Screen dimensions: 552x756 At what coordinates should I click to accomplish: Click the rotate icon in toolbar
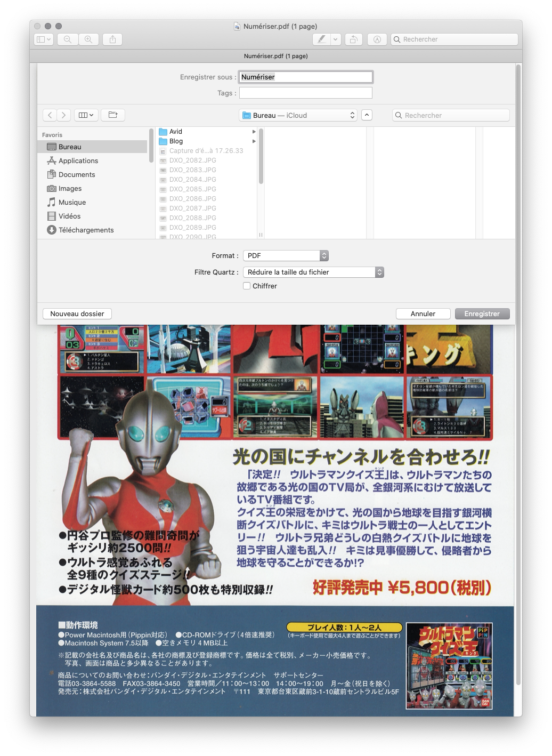(x=353, y=39)
